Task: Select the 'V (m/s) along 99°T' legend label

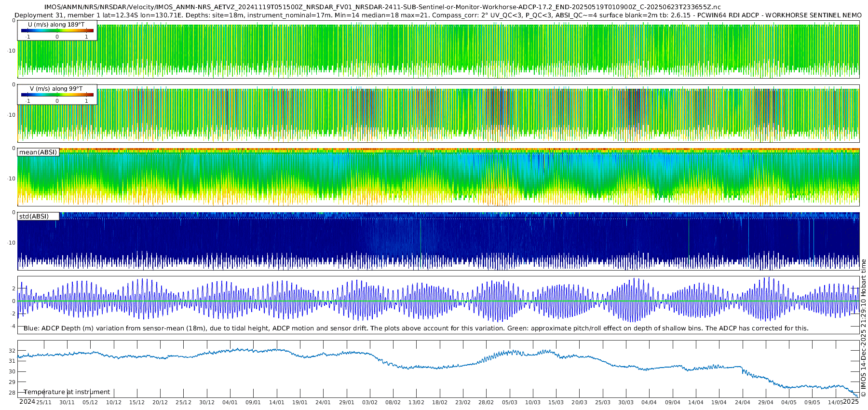Action: 56,89
